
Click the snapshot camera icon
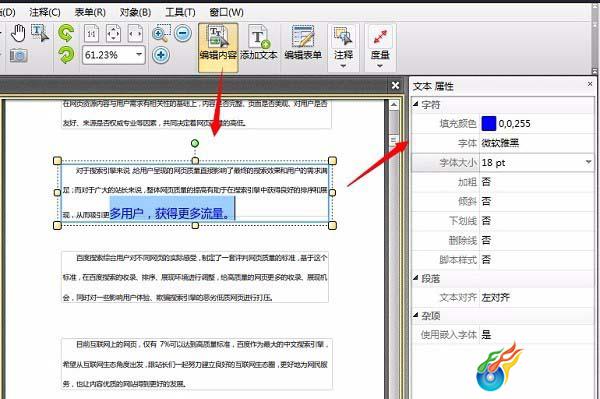(18, 55)
